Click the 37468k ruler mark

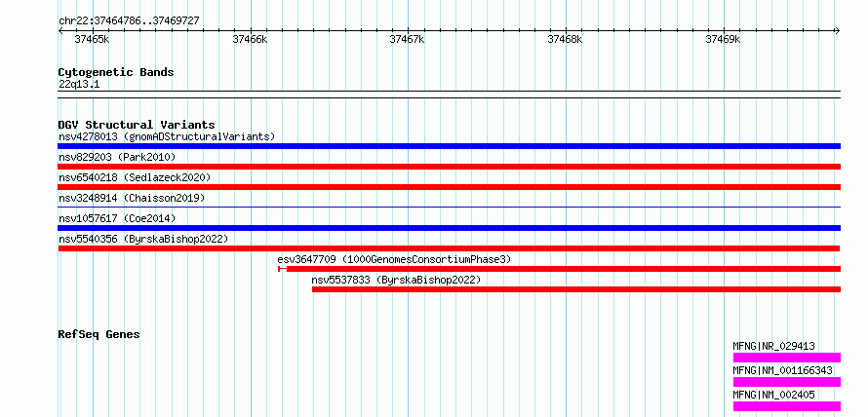[566, 39]
